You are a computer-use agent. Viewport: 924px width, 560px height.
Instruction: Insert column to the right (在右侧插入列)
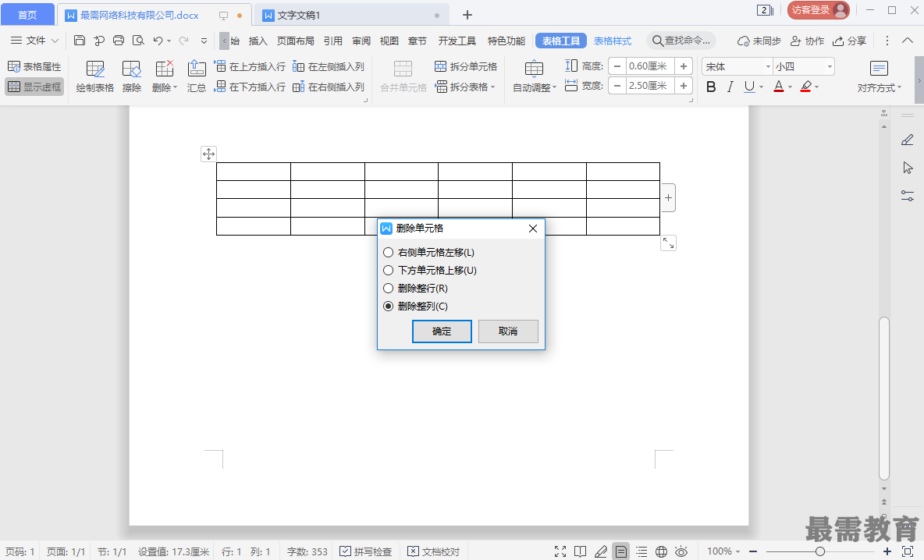(329, 87)
